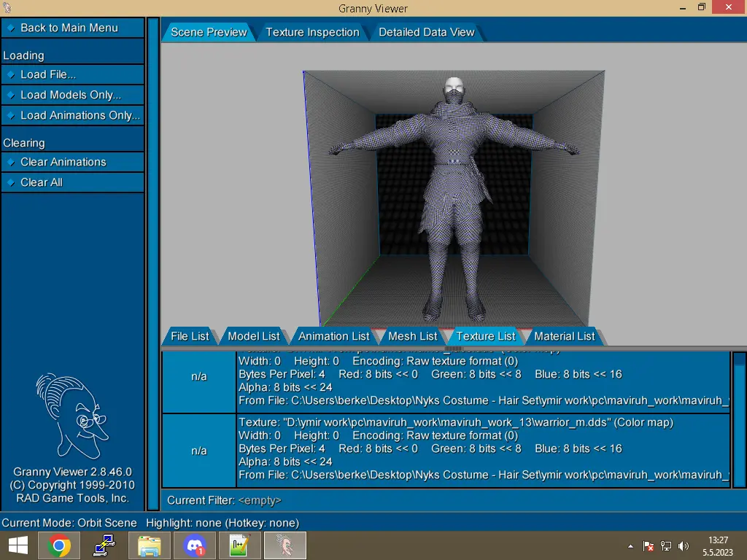Click the Granny Viewer 2.8.46.0 version text

[x=72, y=472]
